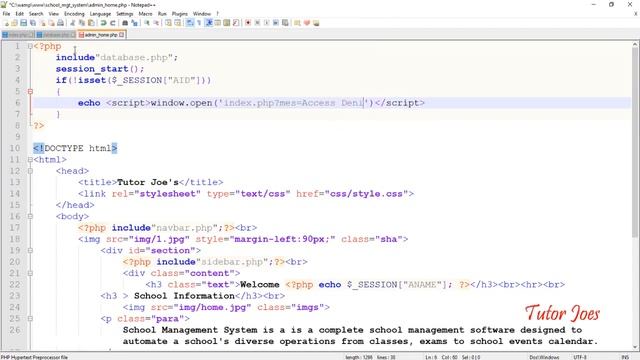Screen dimensions: 640x360
Task: Toggle synchronized vertical scrolling
Action: pos(168,23)
